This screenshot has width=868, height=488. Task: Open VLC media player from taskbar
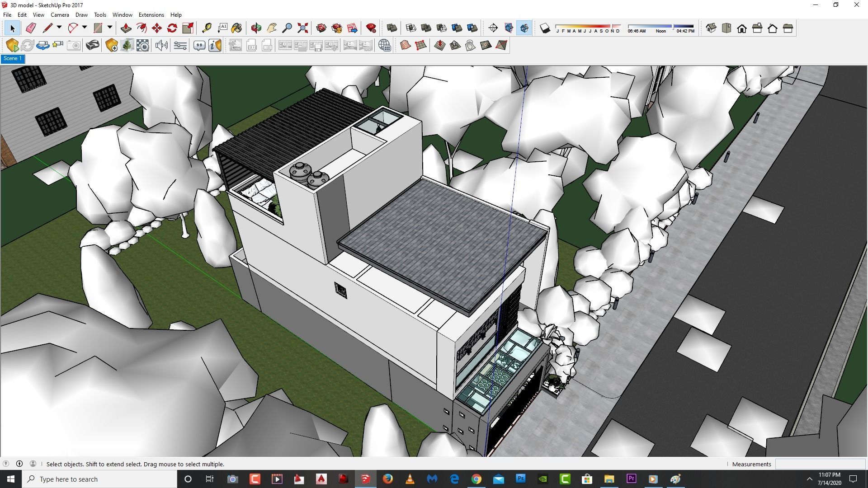point(410,479)
